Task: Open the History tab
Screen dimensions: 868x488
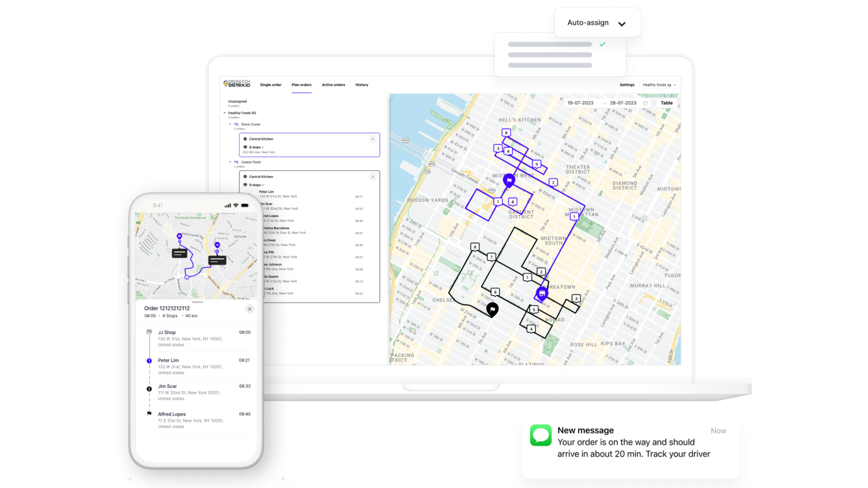Action: point(361,85)
